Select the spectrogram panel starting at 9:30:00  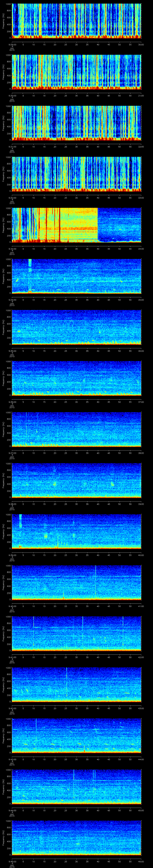click(77, 72)
